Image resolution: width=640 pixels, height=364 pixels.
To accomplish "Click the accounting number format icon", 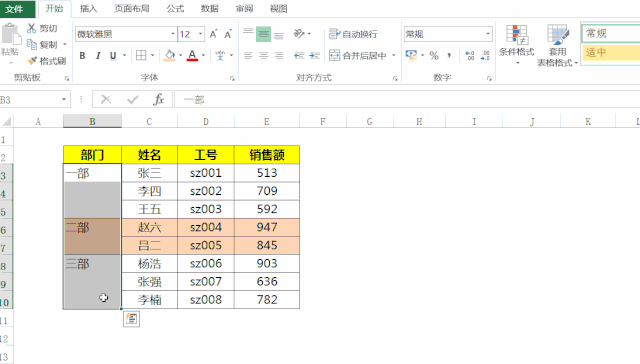I will point(411,55).
